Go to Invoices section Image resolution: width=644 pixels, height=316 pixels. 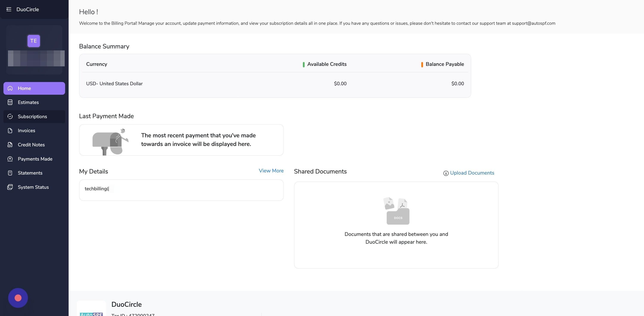[34, 130]
